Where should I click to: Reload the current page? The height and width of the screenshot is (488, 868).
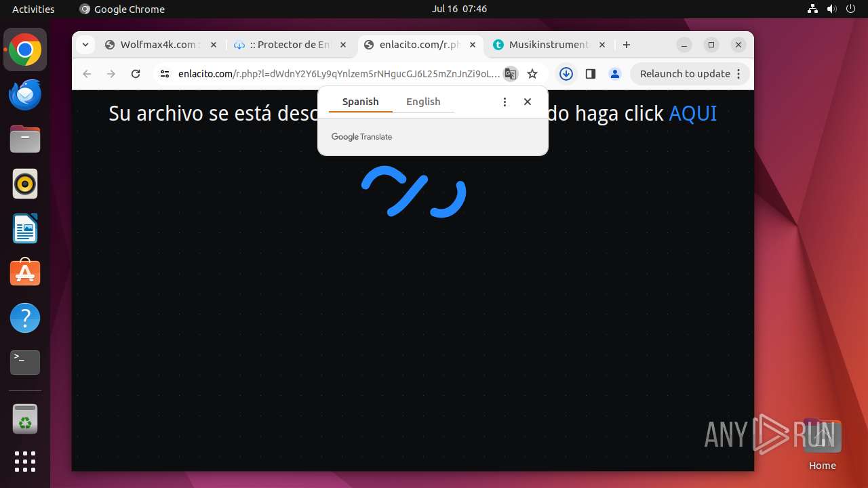136,74
